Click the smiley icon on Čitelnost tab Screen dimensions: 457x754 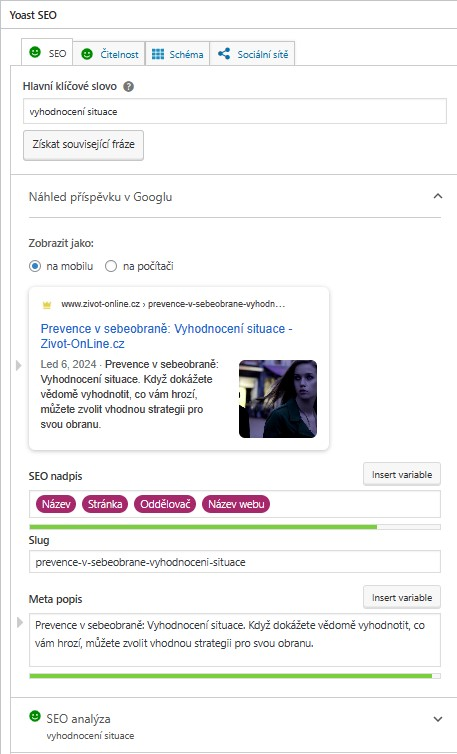[87, 54]
